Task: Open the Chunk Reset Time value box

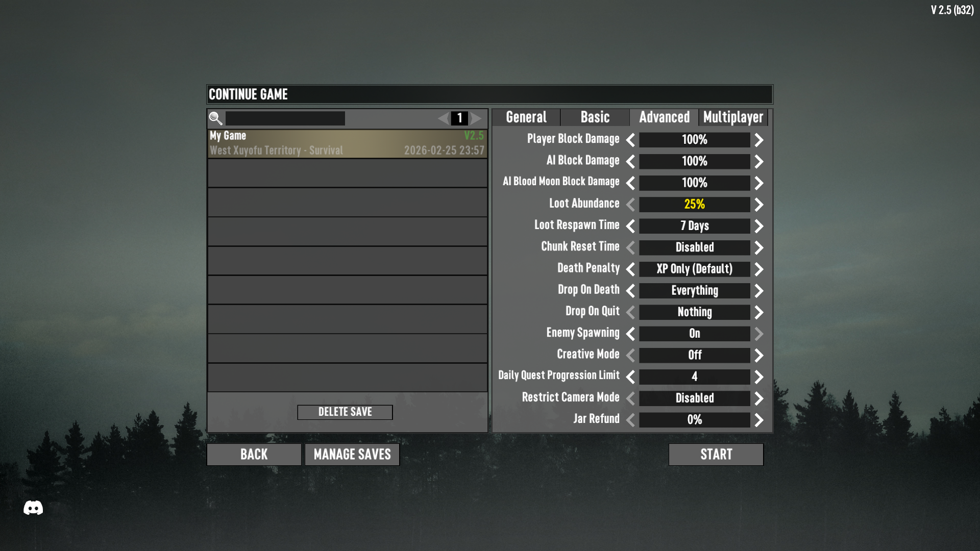Action: tap(695, 247)
